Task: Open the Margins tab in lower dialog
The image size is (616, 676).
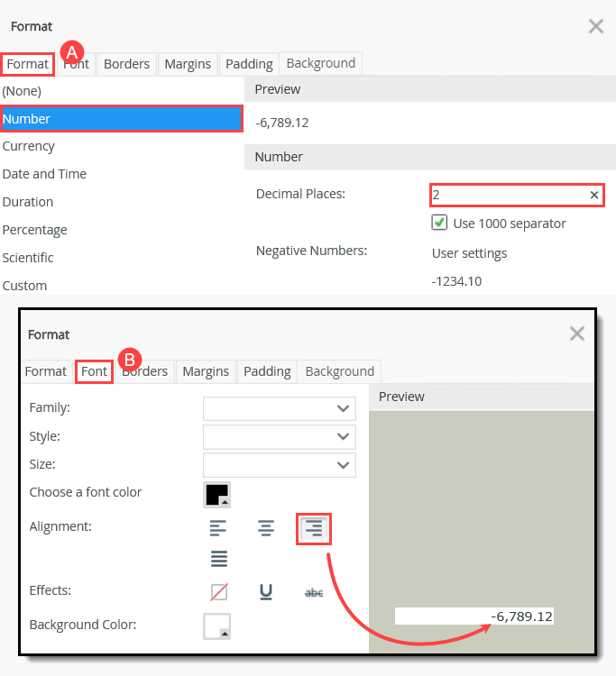Action: (x=206, y=371)
